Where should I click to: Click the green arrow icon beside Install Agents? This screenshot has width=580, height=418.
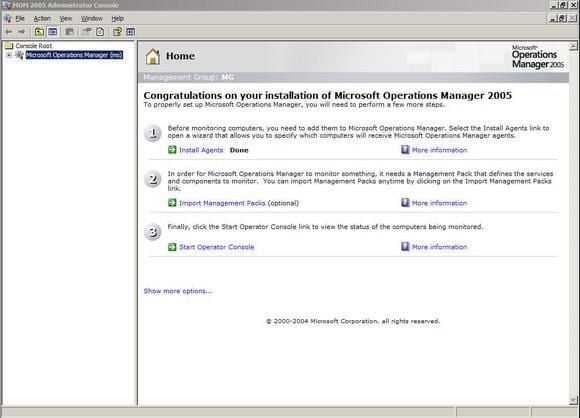[x=172, y=149]
